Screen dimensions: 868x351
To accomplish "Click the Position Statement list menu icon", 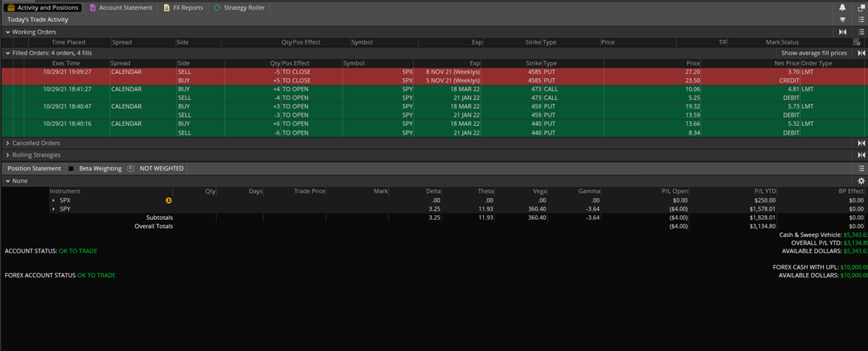I will tap(861, 169).
